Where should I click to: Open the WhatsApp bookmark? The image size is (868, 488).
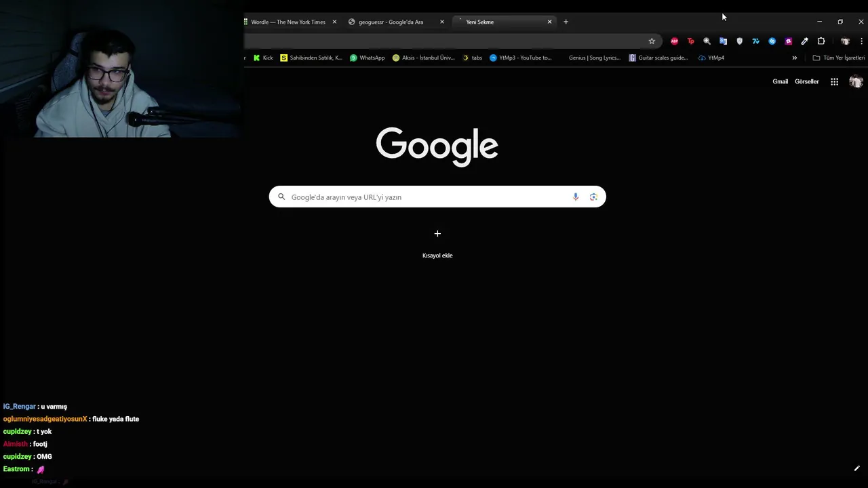click(x=367, y=58)
